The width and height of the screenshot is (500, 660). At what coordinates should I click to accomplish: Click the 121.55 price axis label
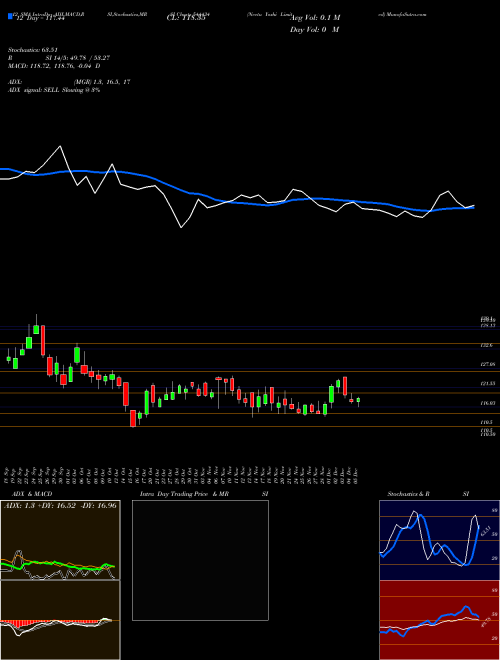tap(488, 384)
